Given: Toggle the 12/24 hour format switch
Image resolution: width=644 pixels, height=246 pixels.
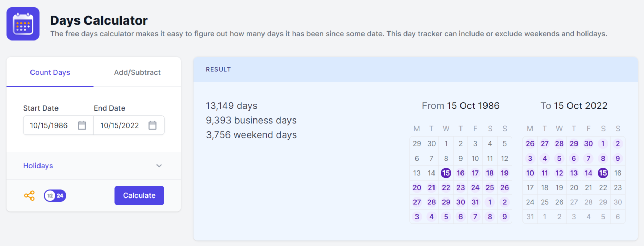Looking at the screenshot, I should (x=55, y=195).
